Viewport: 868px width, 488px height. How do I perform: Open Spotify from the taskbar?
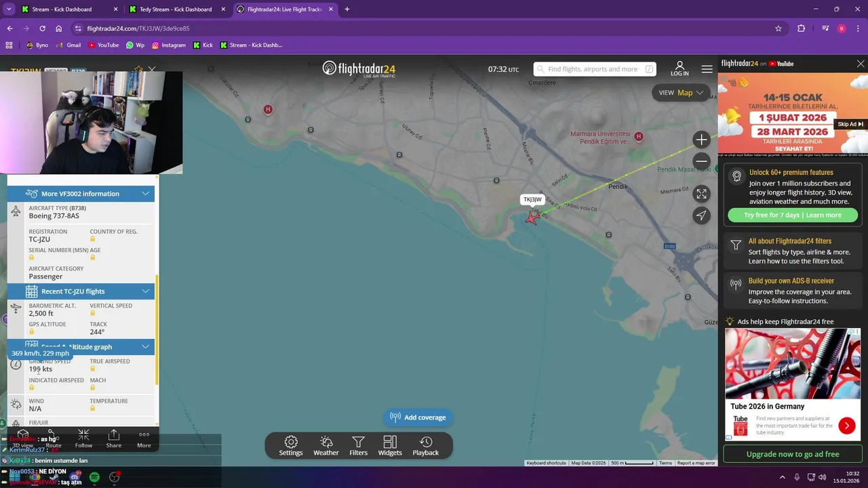point(94,477)
